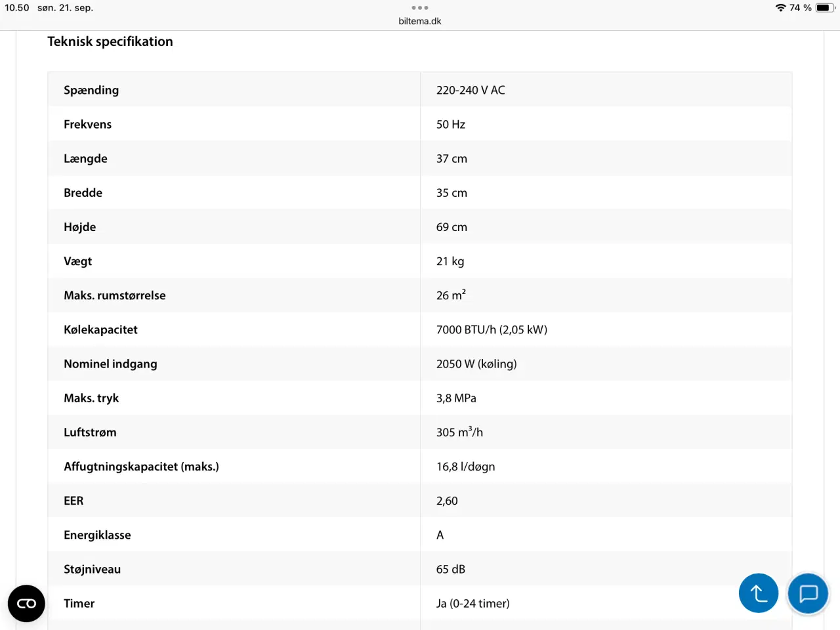Tap the biltema.dk address bar
This screenshot has width=840, height=630.
pyautogui.click(x=420, y=21)
